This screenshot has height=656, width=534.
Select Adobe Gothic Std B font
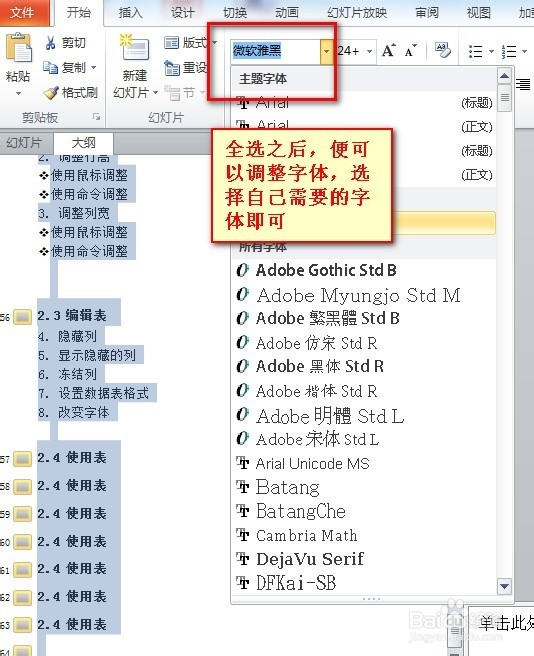click(364, 270)
